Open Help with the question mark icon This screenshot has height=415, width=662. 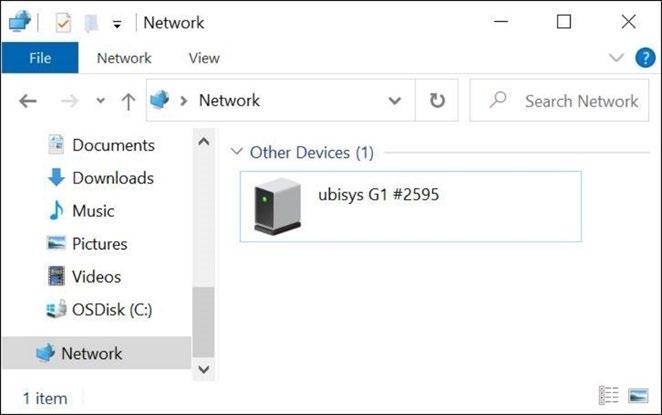click(x=645, y=57)
